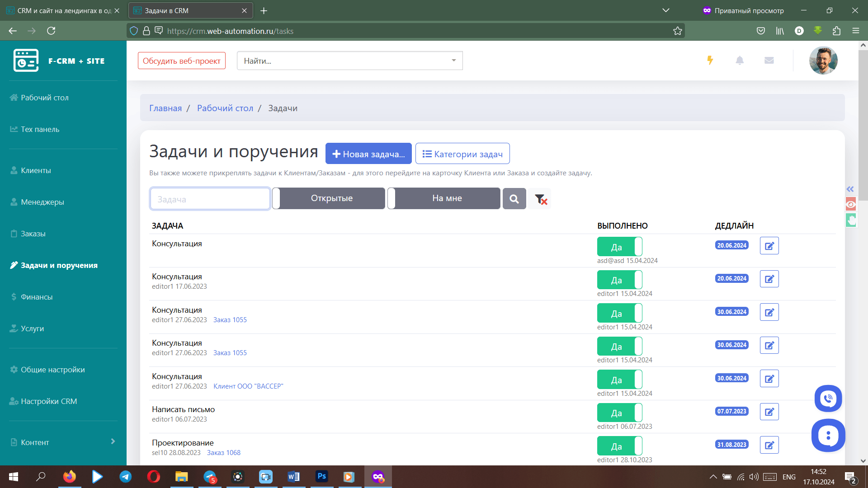Click into the 'Задача' filter input field

(x=210, y=199)
